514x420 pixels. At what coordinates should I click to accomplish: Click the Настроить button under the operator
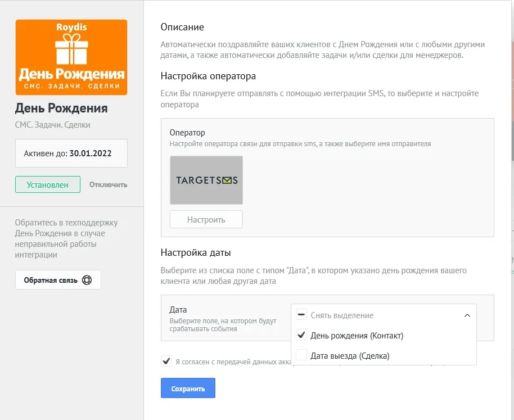coord(206,219)
